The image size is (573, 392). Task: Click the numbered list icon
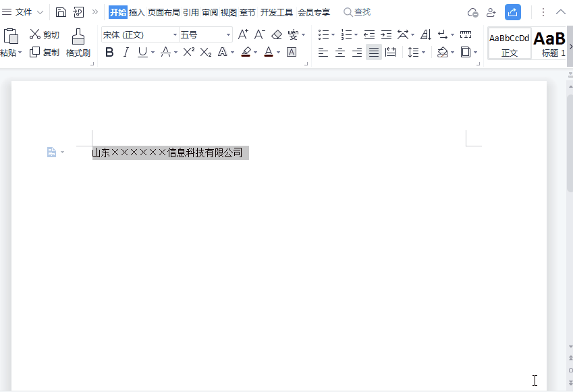(x=346, y=34)
